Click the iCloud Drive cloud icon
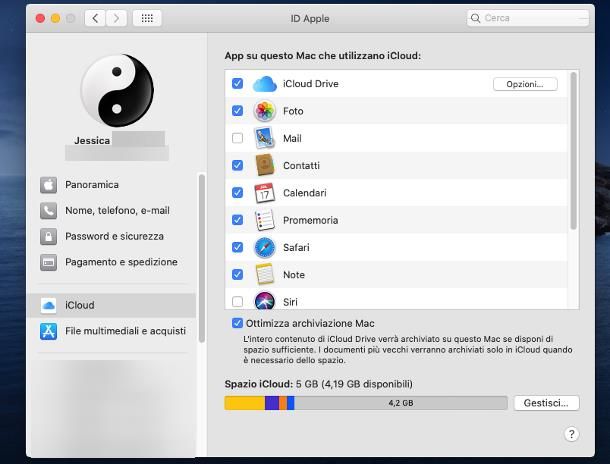 (265, 84)
